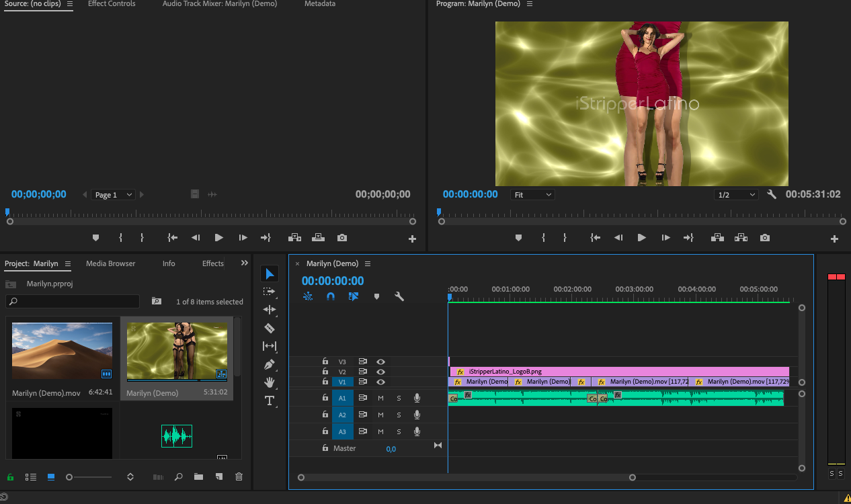The width and height of the screenshot is (851, 504).
Task: Open the Media Browser tab
Action: tap(110, 263)
